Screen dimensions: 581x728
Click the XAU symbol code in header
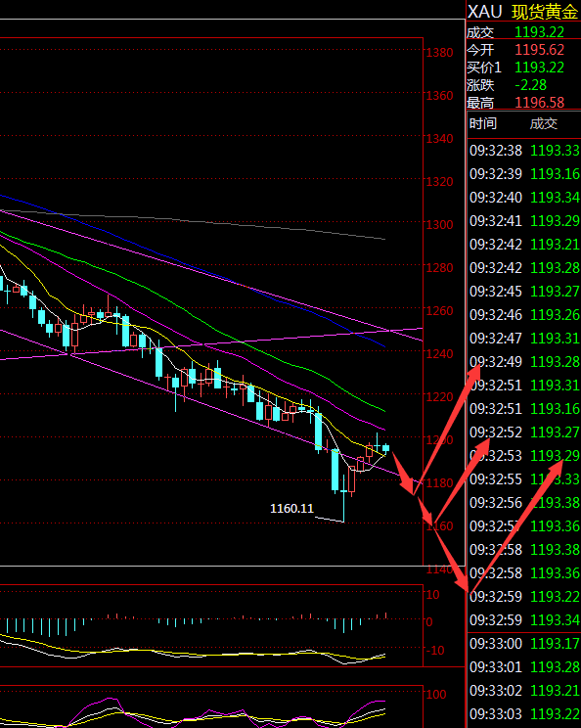(484, 12)
